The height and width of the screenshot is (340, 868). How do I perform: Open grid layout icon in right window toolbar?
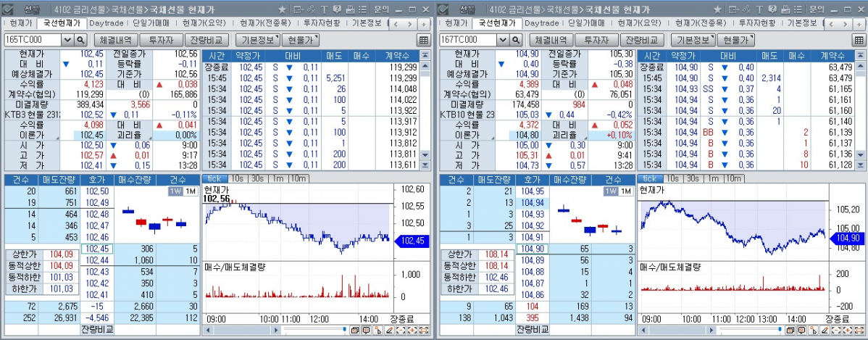pyautogui.click(x=859, y=40)
